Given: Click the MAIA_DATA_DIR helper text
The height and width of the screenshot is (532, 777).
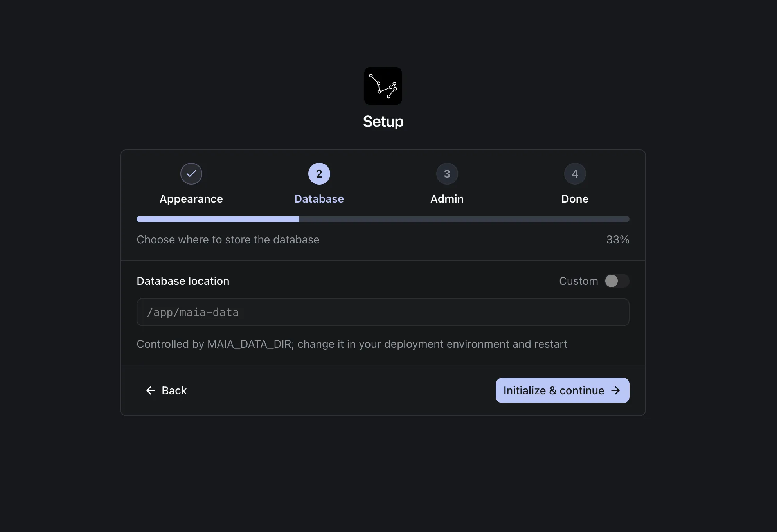Looking at the screenshot, I should pyautogui.click(x=352, y=344).
